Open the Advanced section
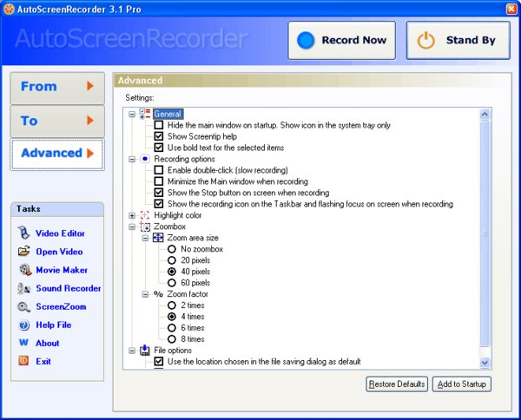 coord(57,154)
